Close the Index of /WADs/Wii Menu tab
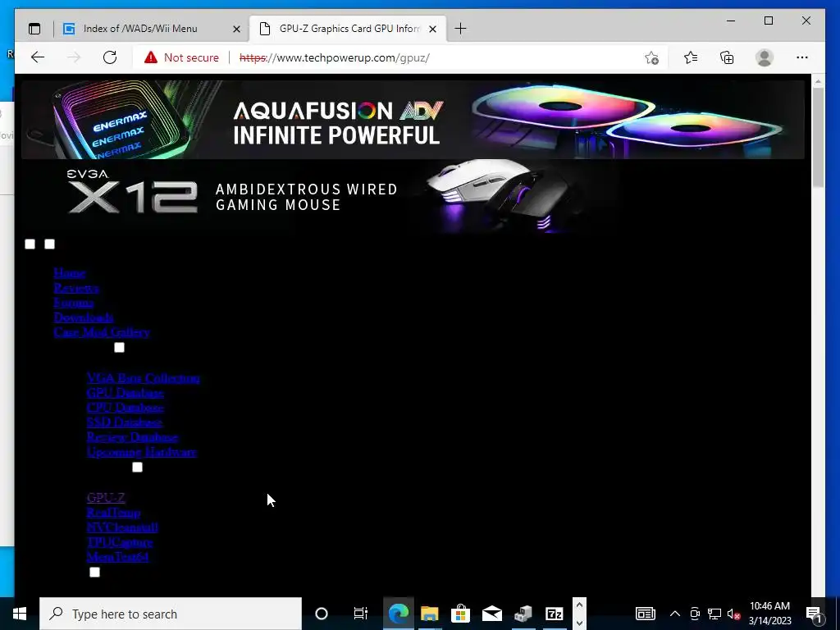The width and height of the screenshot is (840, 630). point(236,29)
